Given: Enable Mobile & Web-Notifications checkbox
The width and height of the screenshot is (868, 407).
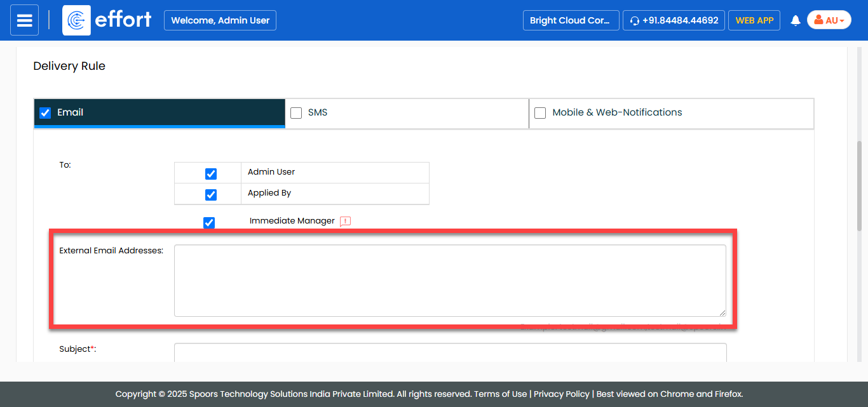Looking at the screenshot, I should pos(540,113).
